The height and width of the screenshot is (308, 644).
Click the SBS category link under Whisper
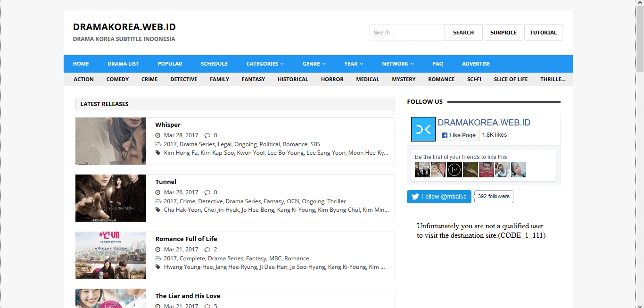[315, 144]
